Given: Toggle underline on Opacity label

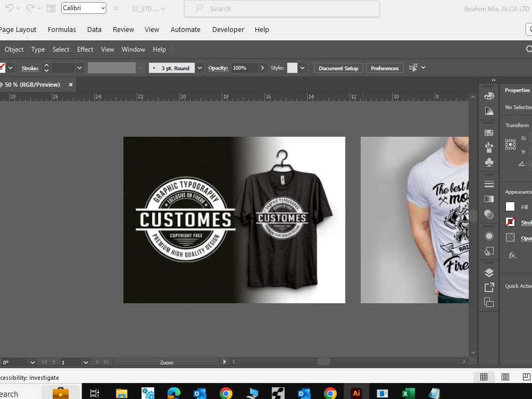Looking at the screenshot, I should tap(526, 238).
